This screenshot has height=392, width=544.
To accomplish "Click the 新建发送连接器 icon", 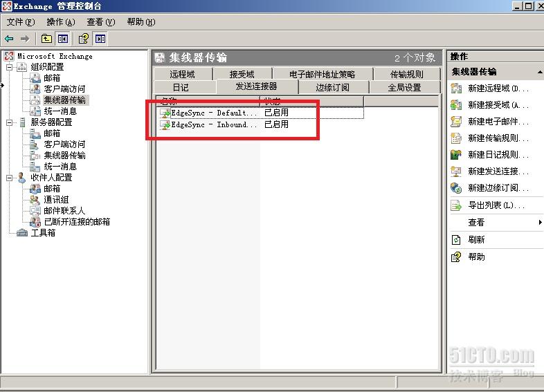I will [456, 171].
